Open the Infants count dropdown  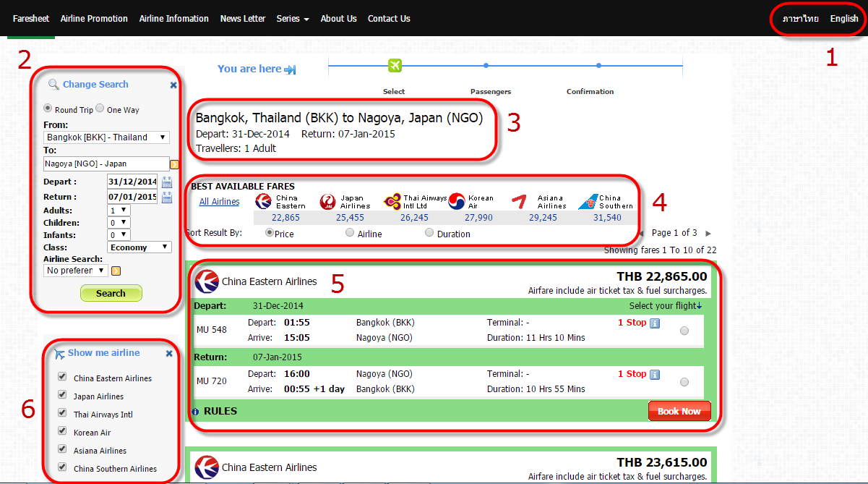tap(118, 235)
